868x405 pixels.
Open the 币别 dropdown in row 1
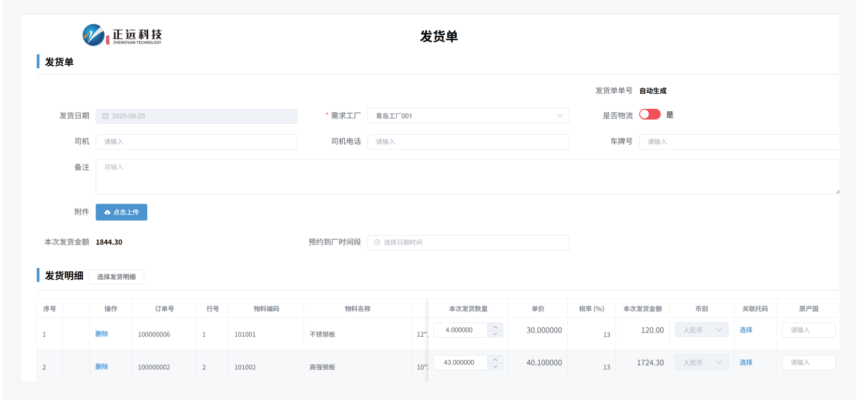tap(701, 330)
